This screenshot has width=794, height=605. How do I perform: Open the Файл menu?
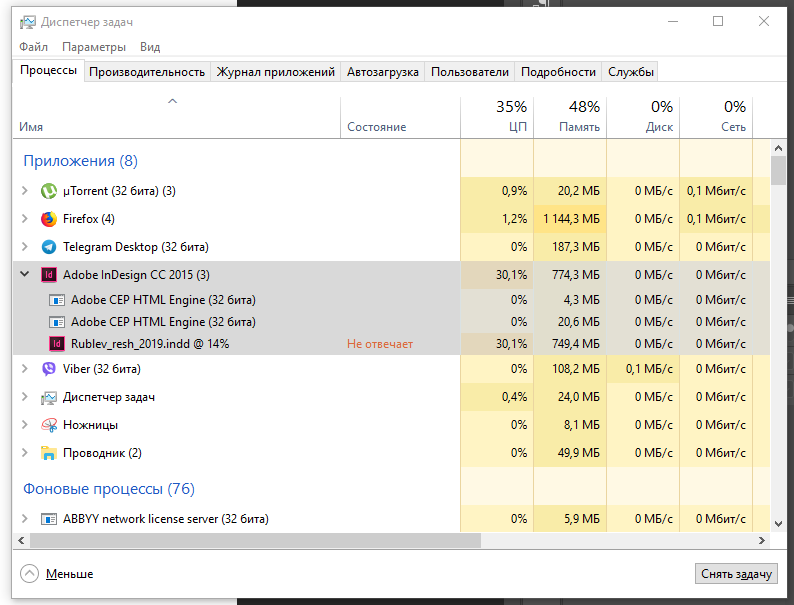click(33, 47)
